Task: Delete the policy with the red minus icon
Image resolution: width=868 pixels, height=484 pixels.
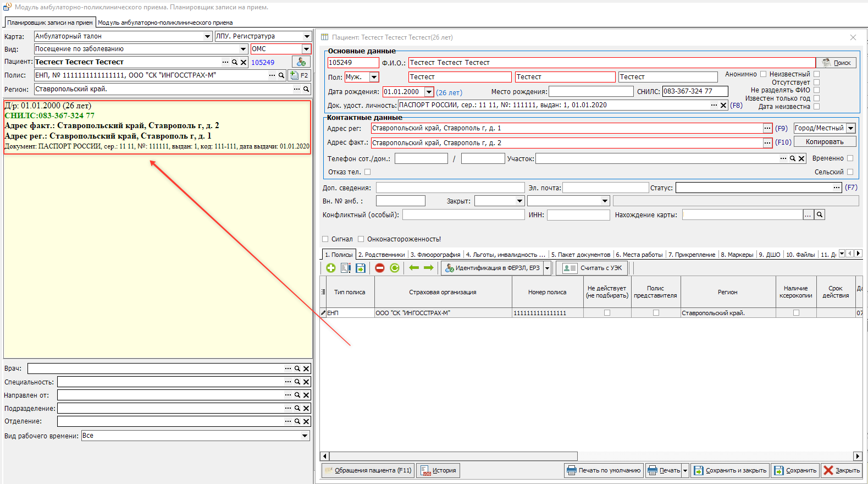Action: [380, 268]
